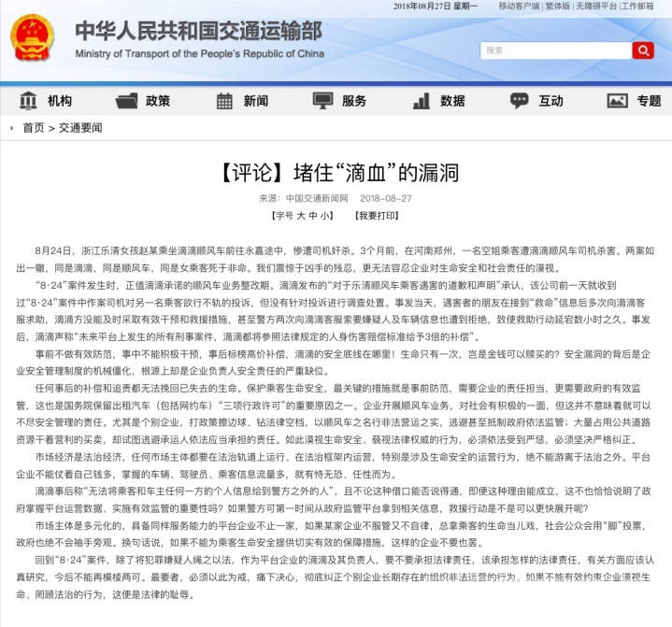Screen dimensions: 672x627
Task: Open the 移动客户端 link
Action: pyautogui.click(x=519, y=6)
